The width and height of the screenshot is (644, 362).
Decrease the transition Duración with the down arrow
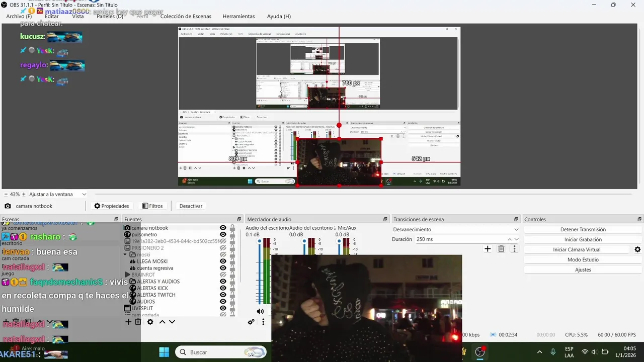click(x=516, y=239)
